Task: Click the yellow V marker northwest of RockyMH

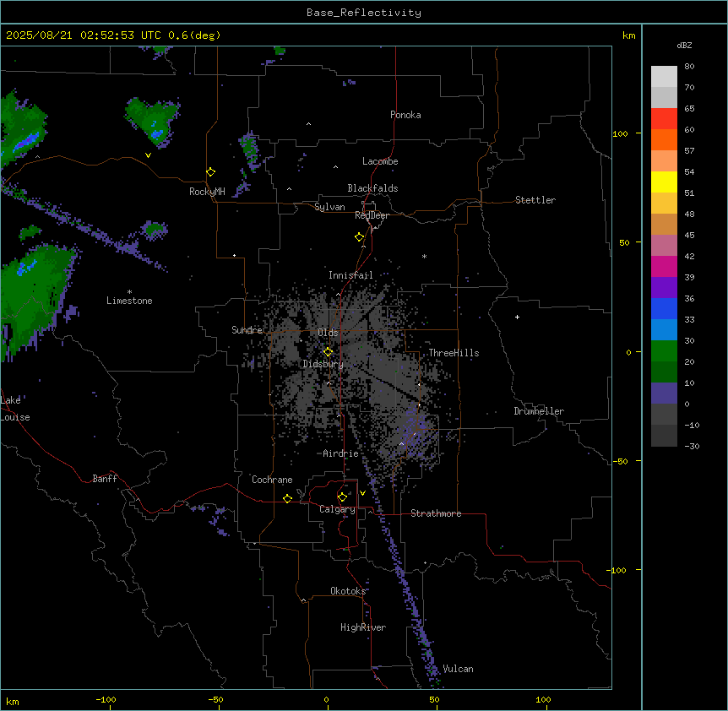Action: 148,155
